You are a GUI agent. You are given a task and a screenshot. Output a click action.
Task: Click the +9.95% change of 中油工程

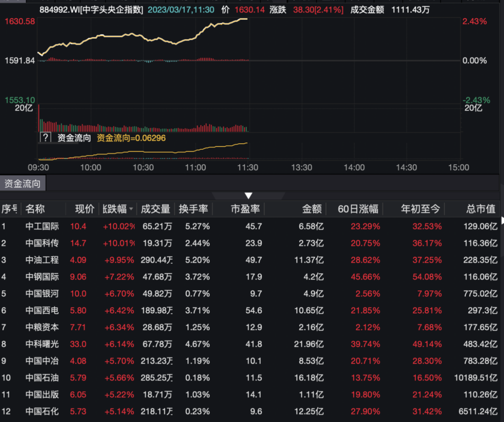click(119, 260)
